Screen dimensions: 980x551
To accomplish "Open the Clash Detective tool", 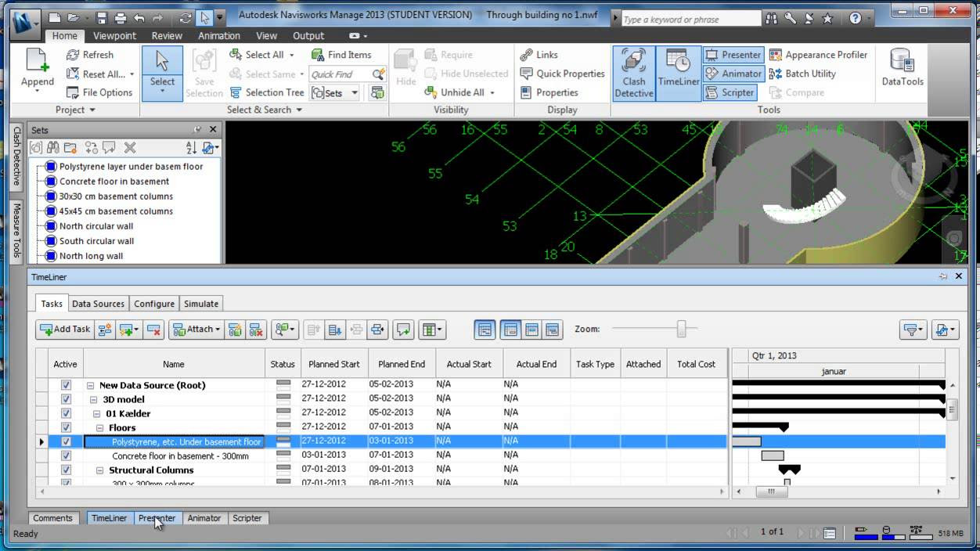I will click(x=633, y=73).
